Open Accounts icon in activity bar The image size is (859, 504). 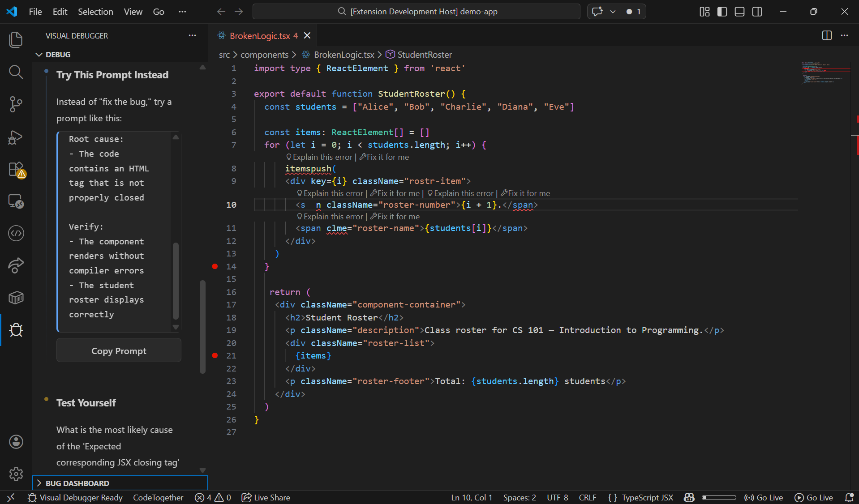16,442
